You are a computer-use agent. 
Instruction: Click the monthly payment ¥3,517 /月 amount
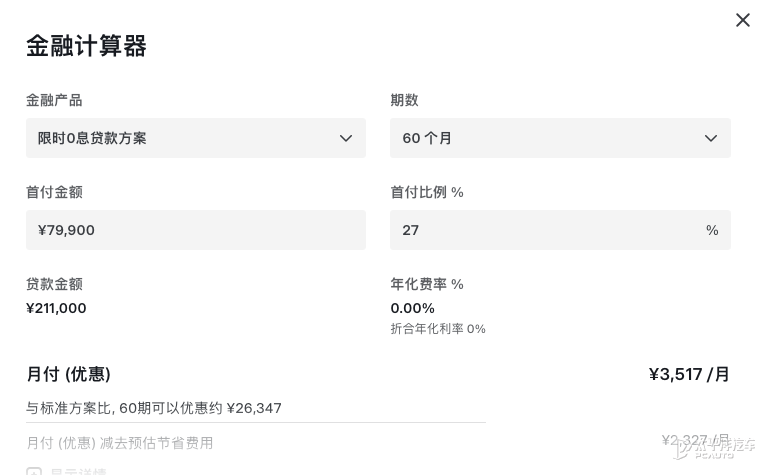click(x=689, y=374)
